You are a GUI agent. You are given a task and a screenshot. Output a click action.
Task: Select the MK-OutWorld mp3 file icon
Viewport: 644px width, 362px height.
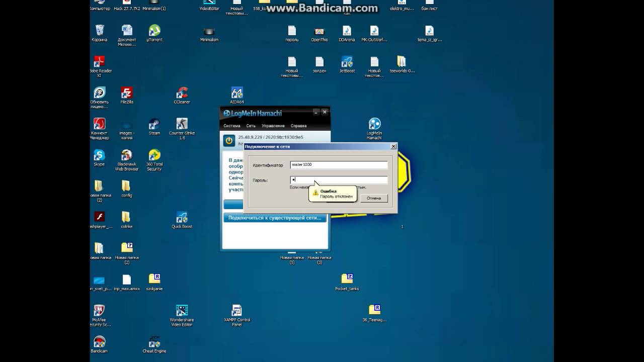(x=374, y=33)
